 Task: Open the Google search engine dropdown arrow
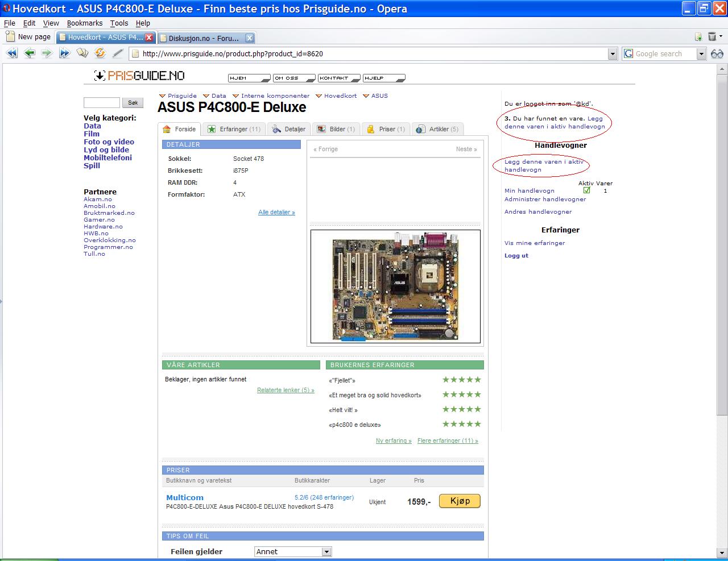point(701,54)
